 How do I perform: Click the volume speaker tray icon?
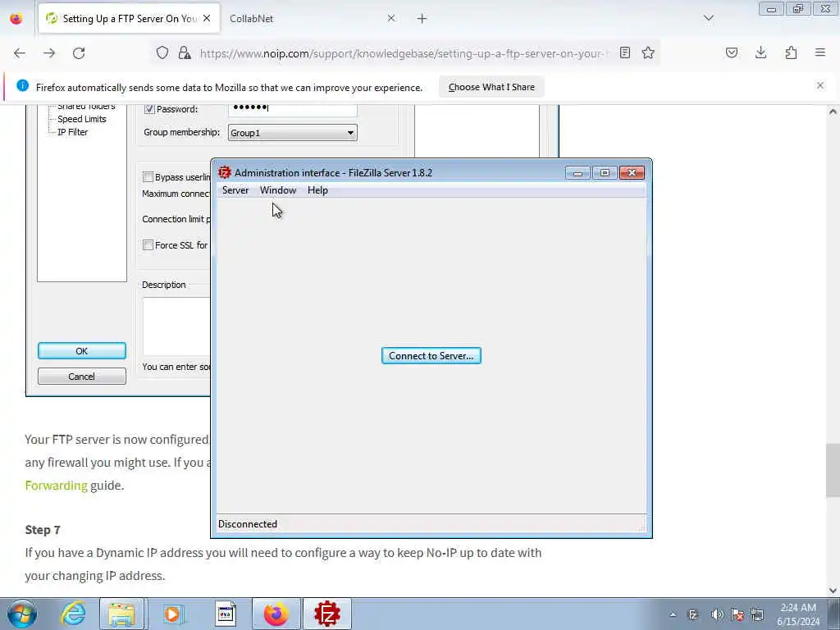[716, 614]
